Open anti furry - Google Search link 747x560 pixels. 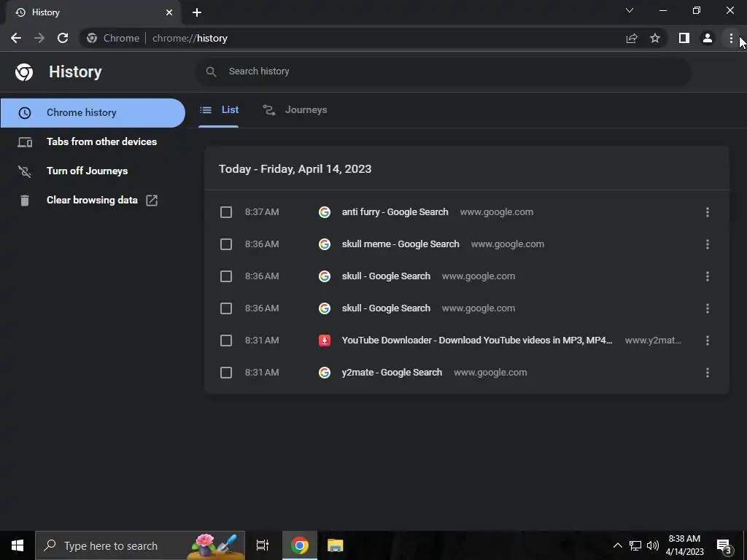pos(395,212)
